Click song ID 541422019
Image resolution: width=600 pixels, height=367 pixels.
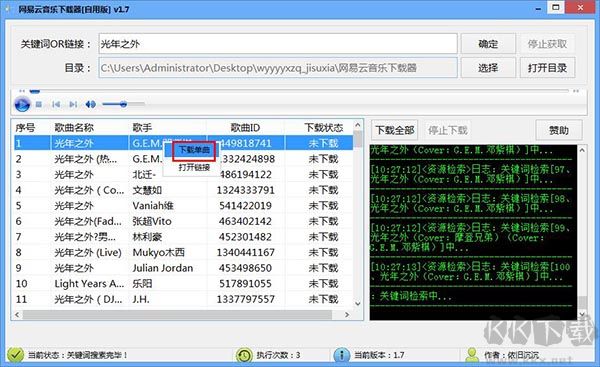tap(245, 206)
